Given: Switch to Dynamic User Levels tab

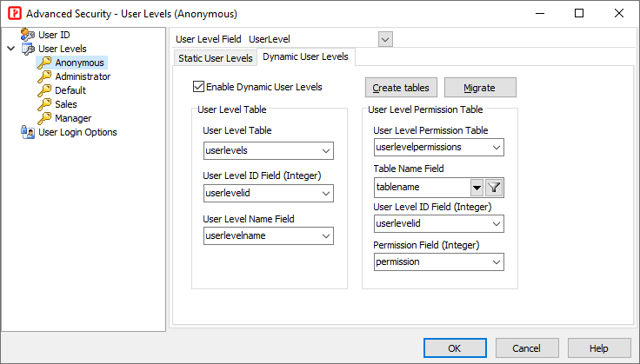Looking at the screenshot, I should click(x=305, y=57).
